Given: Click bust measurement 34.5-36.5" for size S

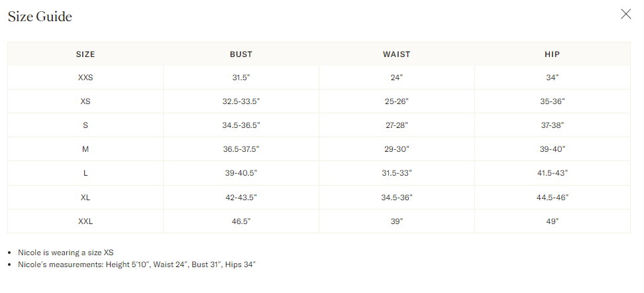Looking at the screenshot, I should point(241,125).
